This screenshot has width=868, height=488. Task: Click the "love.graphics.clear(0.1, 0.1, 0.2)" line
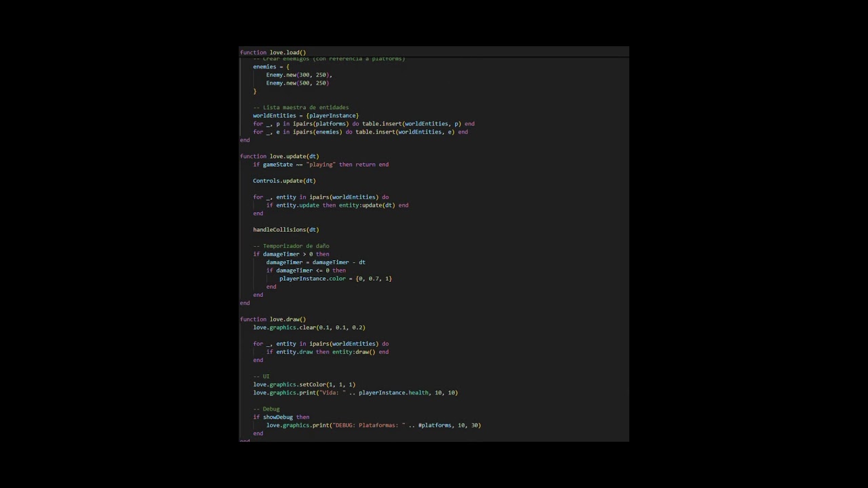[x=309, y=327]
